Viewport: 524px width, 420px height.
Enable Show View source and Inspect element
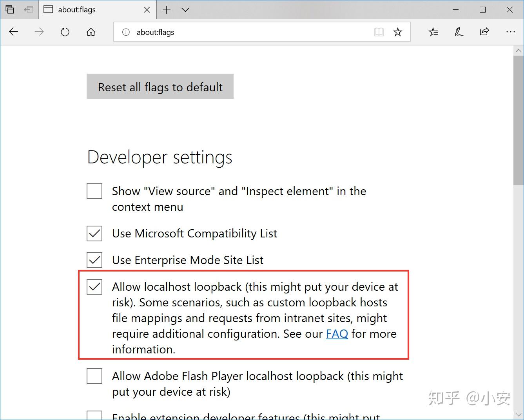pos(94,191)
